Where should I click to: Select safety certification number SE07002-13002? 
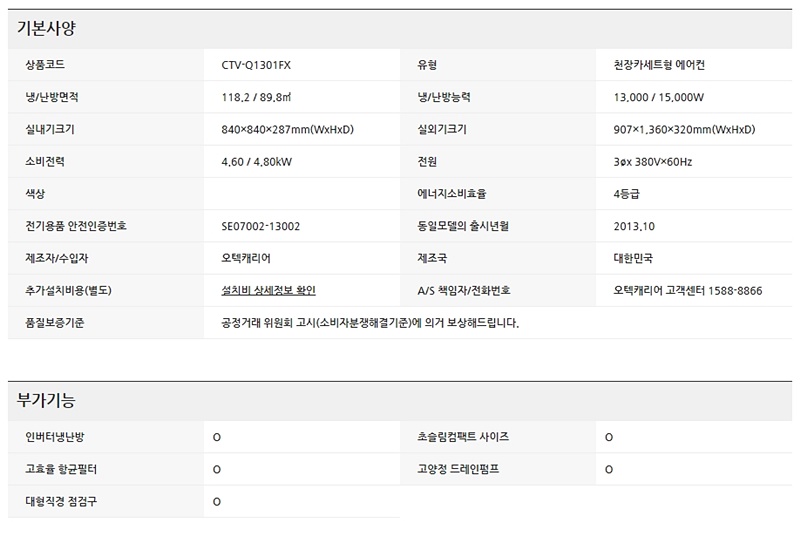pyautogui.click(x=260, y=226)
